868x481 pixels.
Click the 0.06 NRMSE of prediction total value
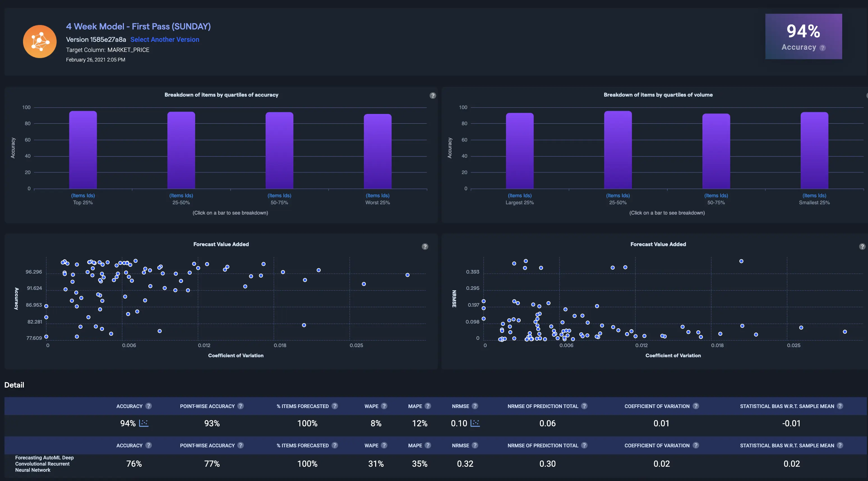548,423
